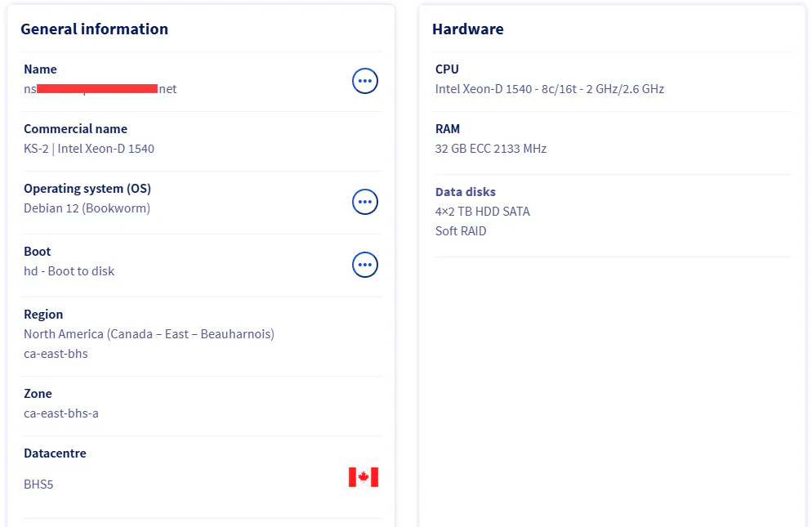Click the North America region description
This screenshot has width=812, height=527.
click(x=149, y=334)
